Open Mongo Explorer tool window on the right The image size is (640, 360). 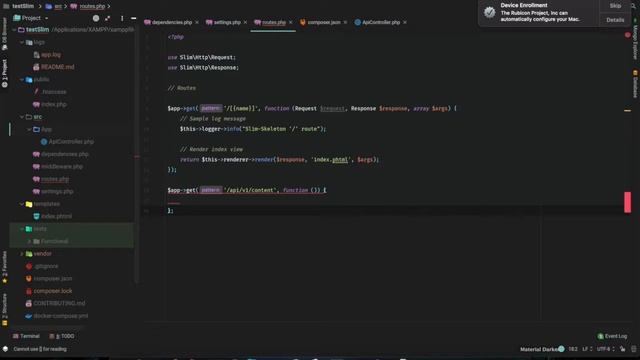[x=635, y=40]
